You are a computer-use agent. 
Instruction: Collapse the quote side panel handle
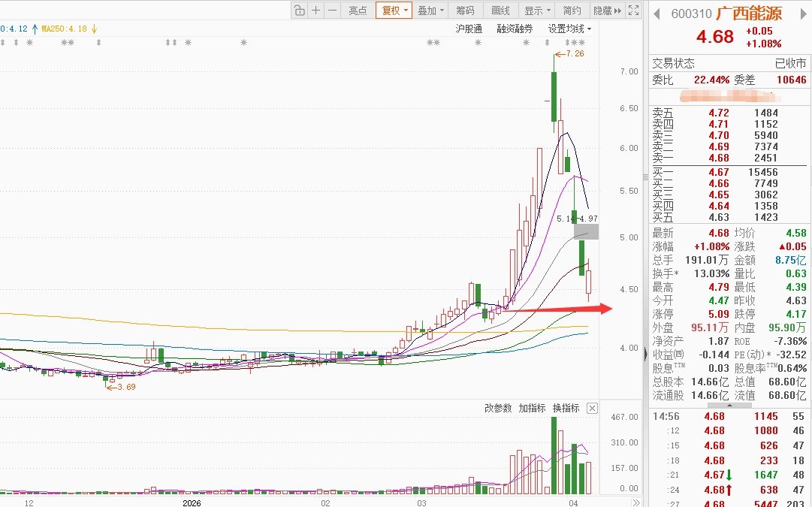[x=645, y=355]
